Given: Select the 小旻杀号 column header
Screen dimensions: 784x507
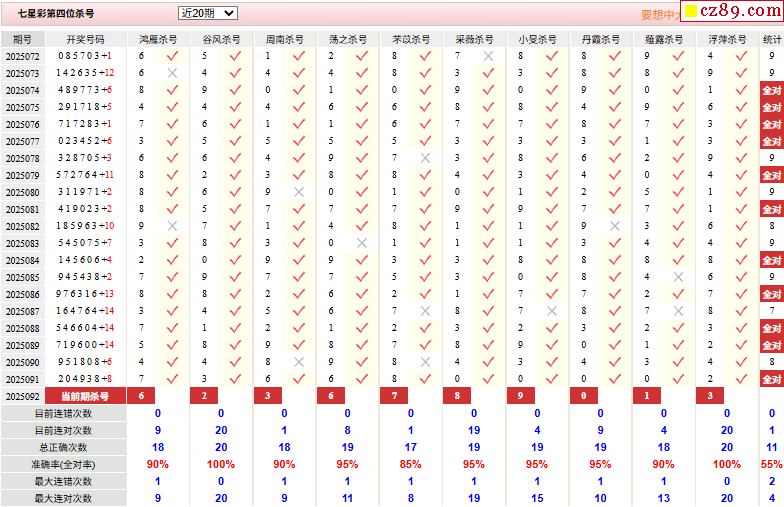Looking at the screenshot, I should pos(538,40).
